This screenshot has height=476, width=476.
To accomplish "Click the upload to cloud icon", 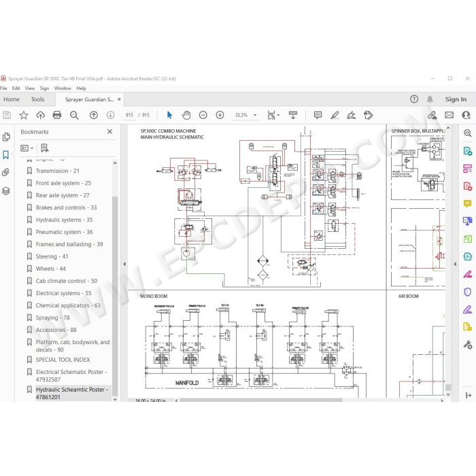I will [40, 115].
